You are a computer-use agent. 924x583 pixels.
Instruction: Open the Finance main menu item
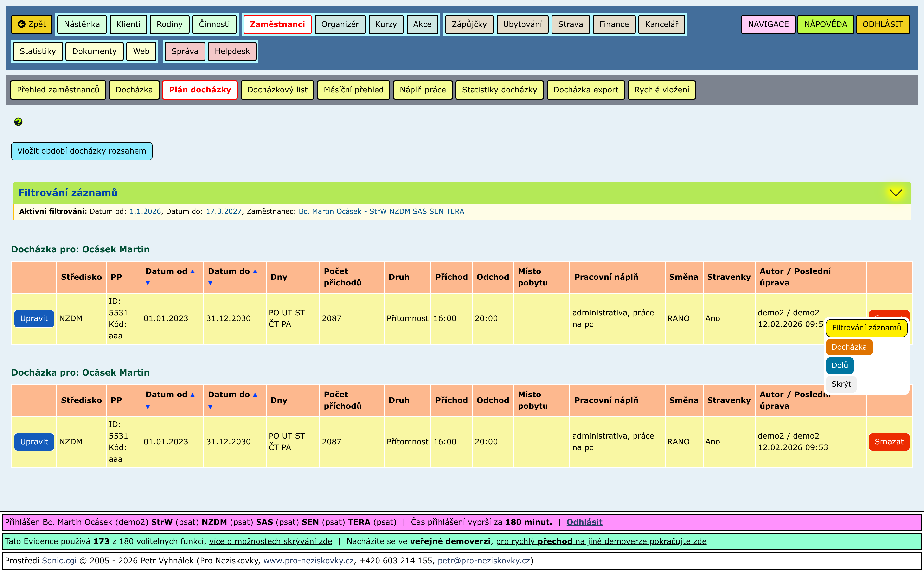pos(614,24)
